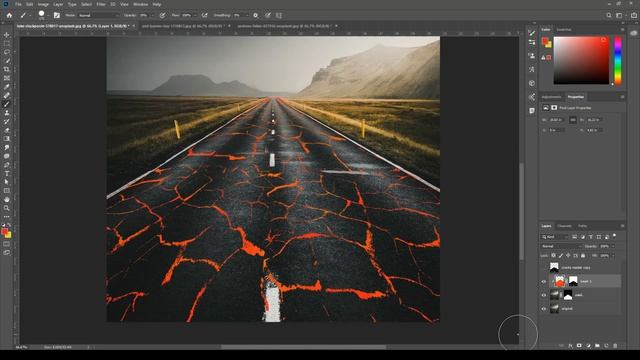Click the Home icon in options bar
Image resolution: width=640 pixels, height=360 pixels.
coord(9,15)
